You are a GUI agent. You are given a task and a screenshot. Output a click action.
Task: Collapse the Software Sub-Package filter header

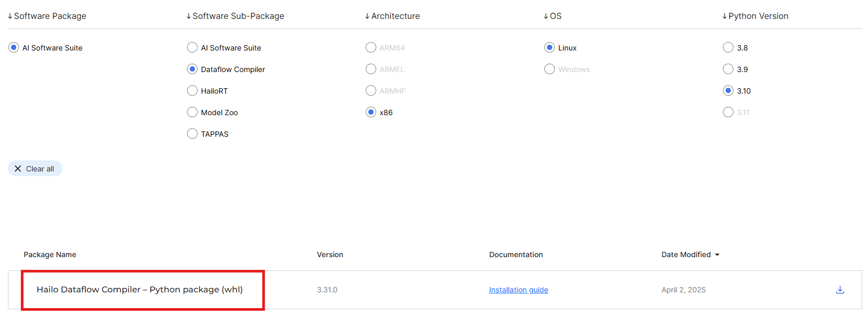coord(235,16)
